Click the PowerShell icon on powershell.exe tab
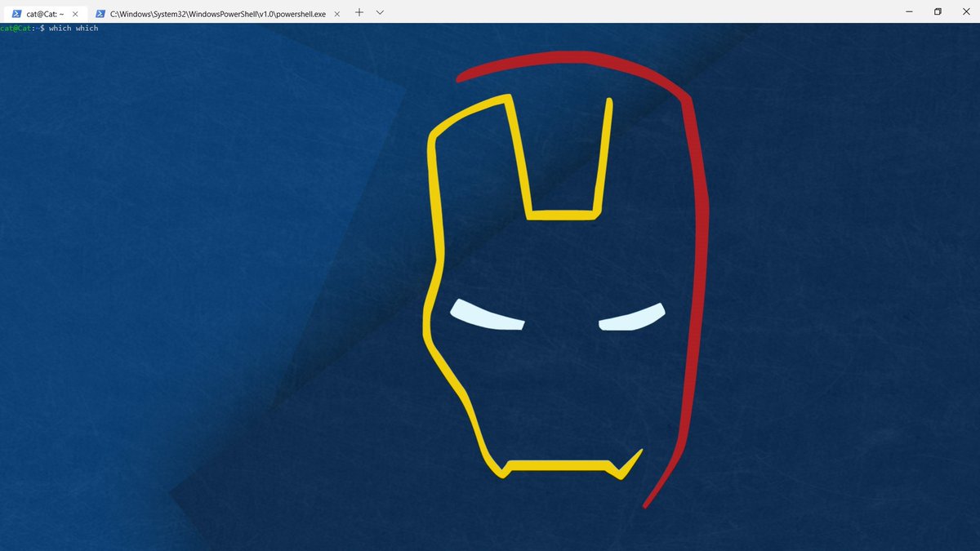980x551 pixels. [100, 13]
